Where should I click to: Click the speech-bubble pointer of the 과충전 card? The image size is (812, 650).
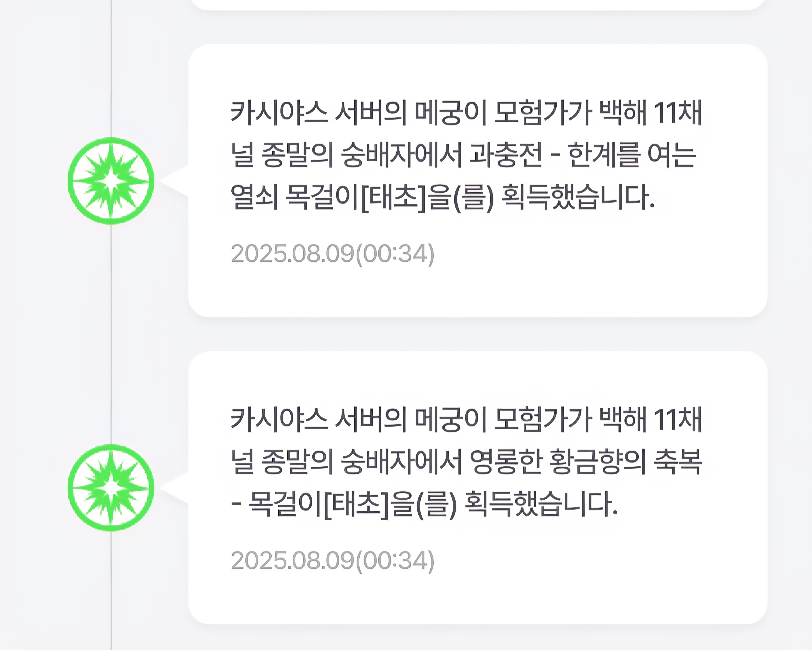174,181
